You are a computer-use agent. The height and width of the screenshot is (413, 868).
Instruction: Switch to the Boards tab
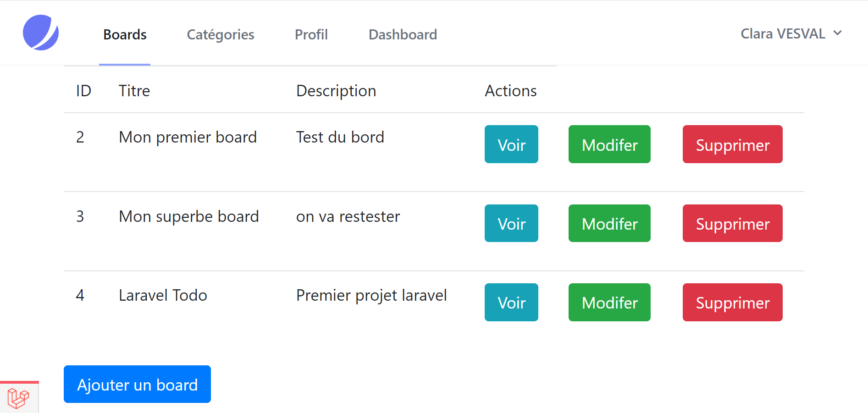coord(125,34)
